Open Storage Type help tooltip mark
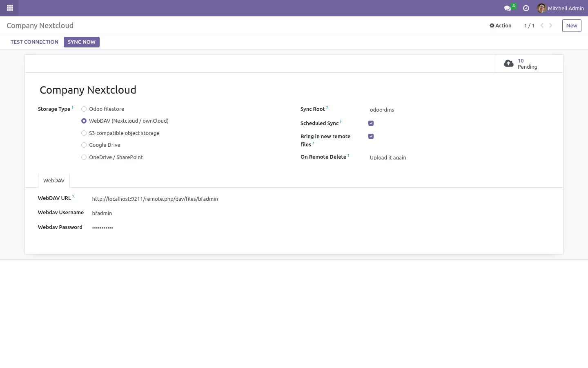Viewport: 588px width, 368px height. coord(73,108)
